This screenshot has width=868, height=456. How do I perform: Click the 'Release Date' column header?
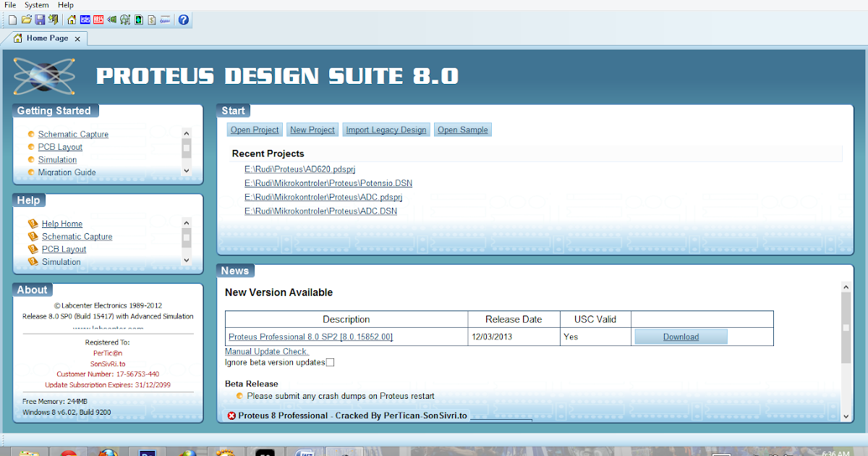pyautogui.click(x=514, y=319)
